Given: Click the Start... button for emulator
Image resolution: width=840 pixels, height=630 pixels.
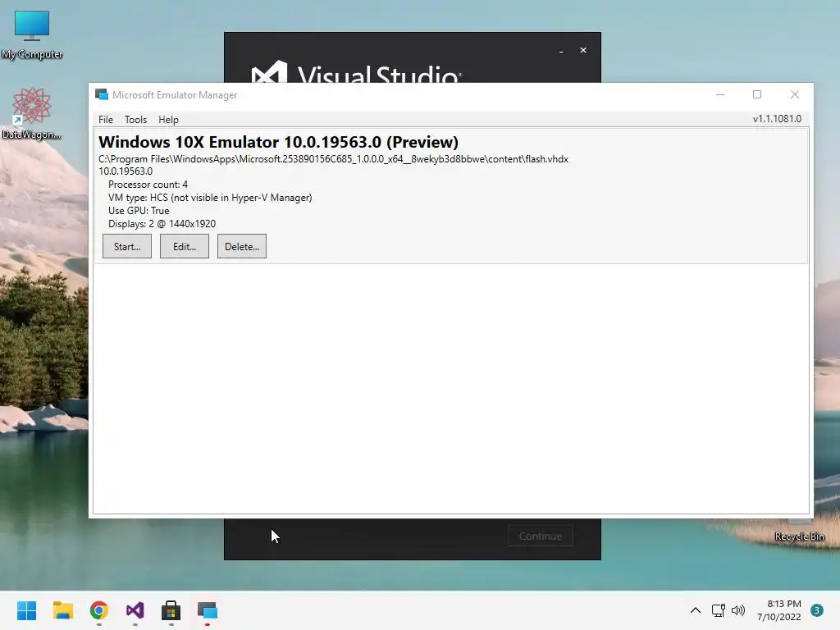Looking at the screenshot, I should click(127, 246).
